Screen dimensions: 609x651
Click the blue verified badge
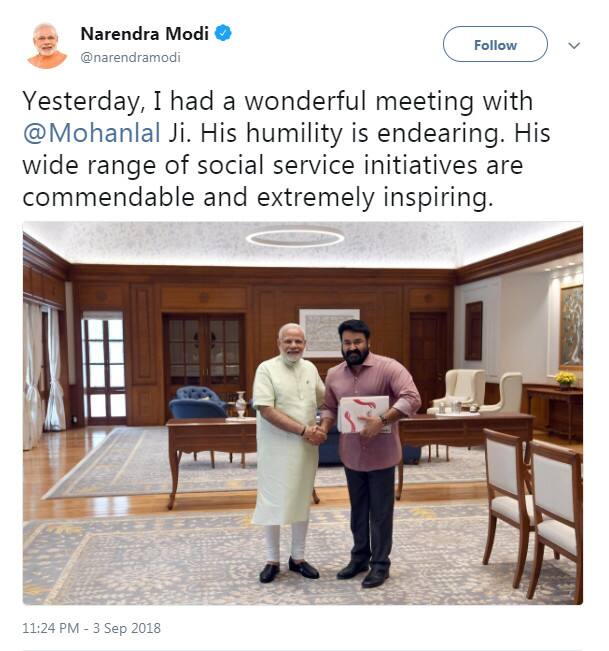223,33
